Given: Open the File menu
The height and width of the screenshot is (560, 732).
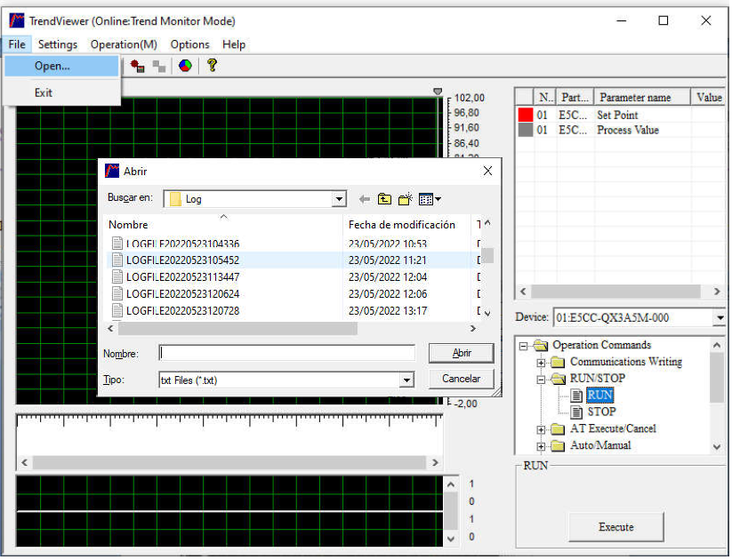Looking at the screenshot, I should point(17,44).
